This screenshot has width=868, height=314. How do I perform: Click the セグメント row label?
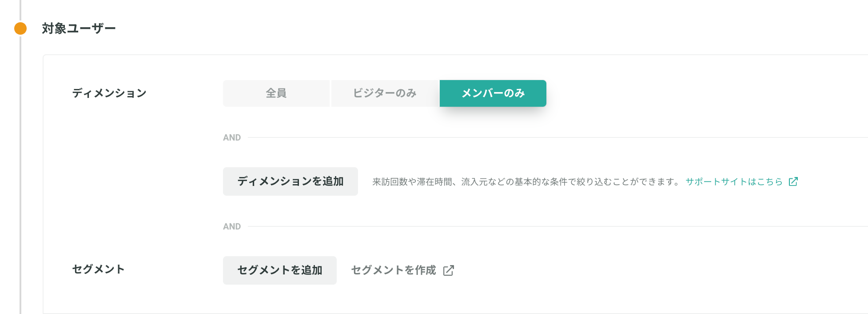click(x=99, y=270)
